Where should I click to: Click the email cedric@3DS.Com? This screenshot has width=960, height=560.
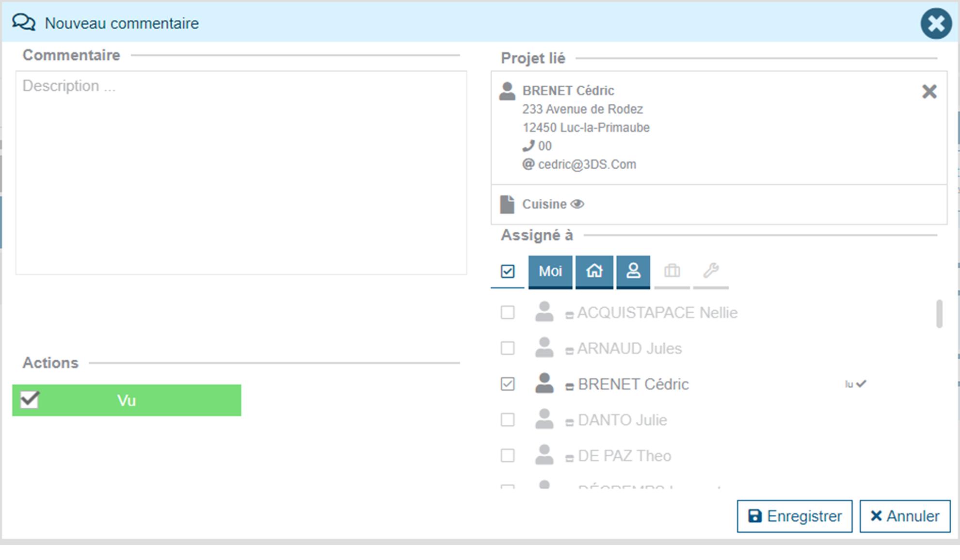pyautogui.click(x=587, y=164)
